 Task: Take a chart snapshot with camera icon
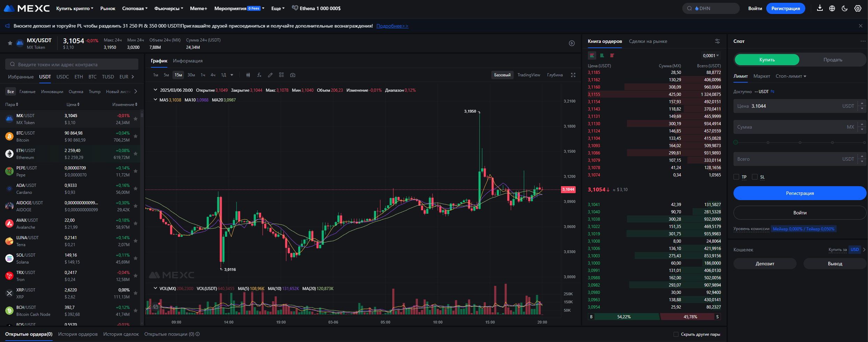pyautogui.click(x=293, y=75)
